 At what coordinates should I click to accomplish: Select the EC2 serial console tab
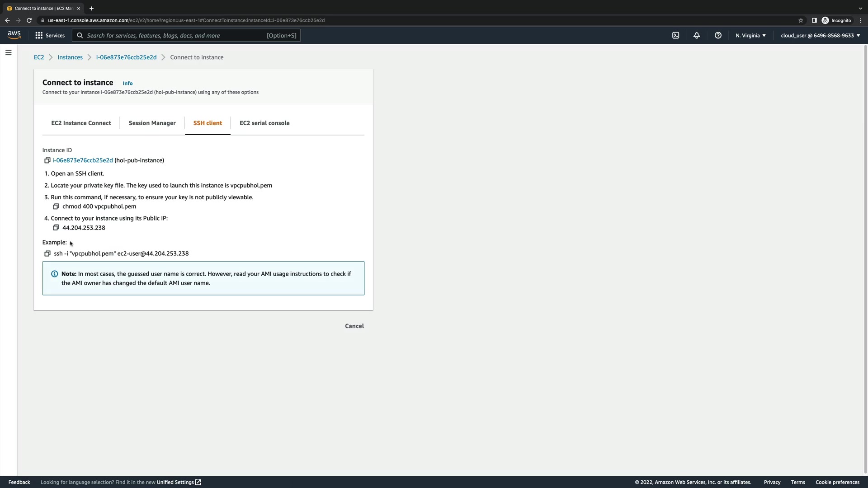pos(264,123)
